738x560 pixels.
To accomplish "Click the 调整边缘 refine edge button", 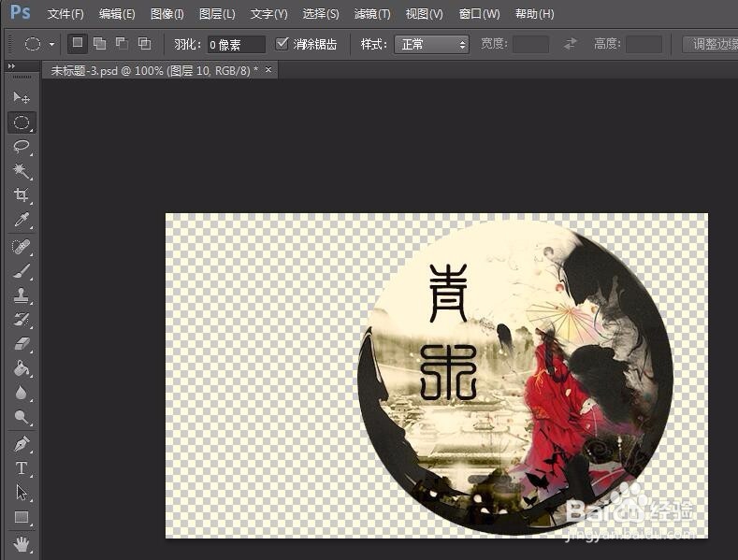I will [711, 44].
